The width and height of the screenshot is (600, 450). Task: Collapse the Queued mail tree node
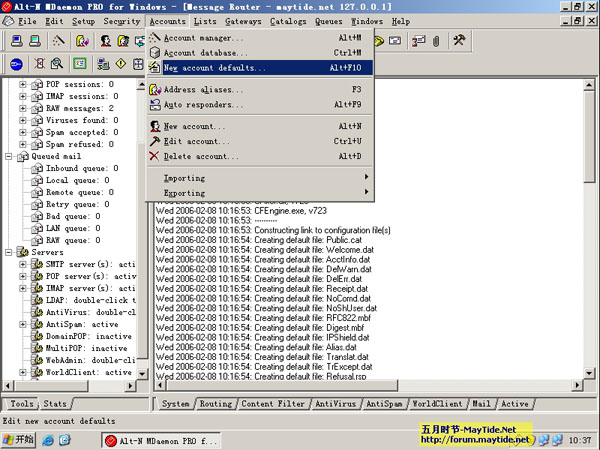pos(9,156)
